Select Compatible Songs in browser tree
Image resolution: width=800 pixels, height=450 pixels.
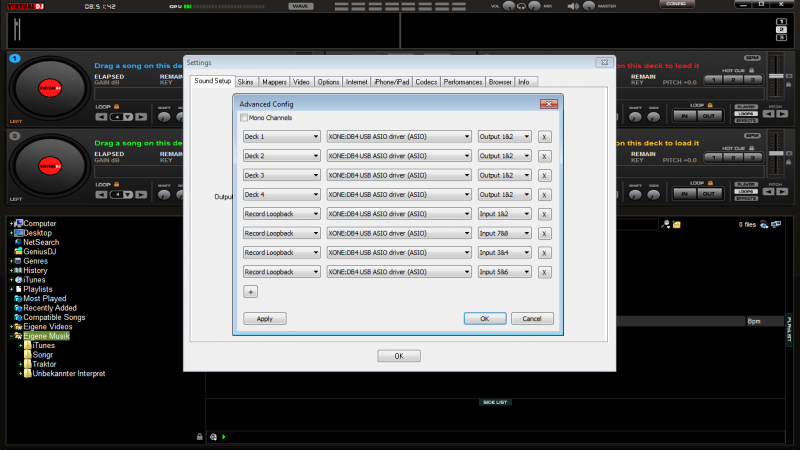pyautogui.click(x=54, y=317)
